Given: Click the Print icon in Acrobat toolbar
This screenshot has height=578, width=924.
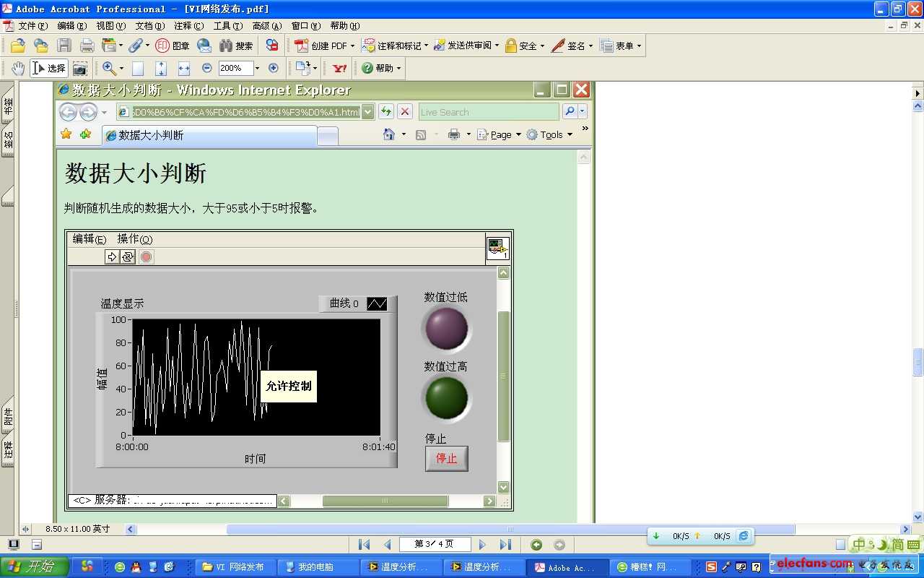Looking at the screenshot, I should point(87,46).
